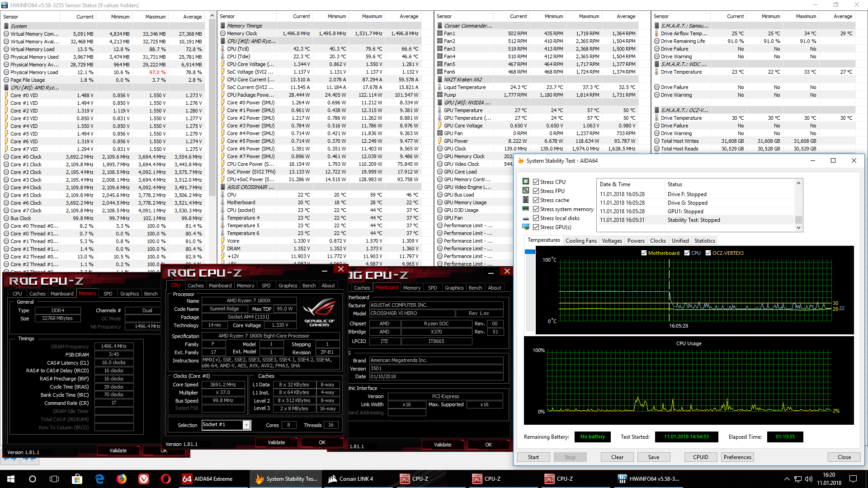This screenshot has width=868, height=488.
Task: Switch to the Cooling Fans tab
Action: [581, 241]
